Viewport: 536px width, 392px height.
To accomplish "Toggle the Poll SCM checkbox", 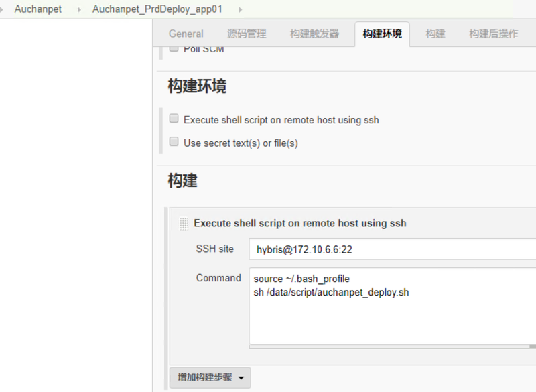I will pyautogui.click(x=174, y=48).
